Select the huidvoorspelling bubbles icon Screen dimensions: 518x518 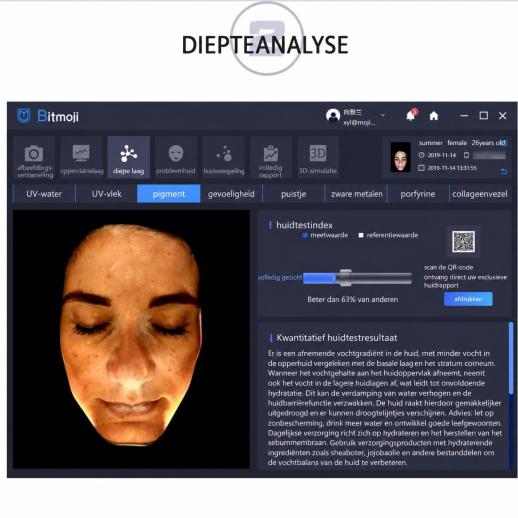(224, 153)
